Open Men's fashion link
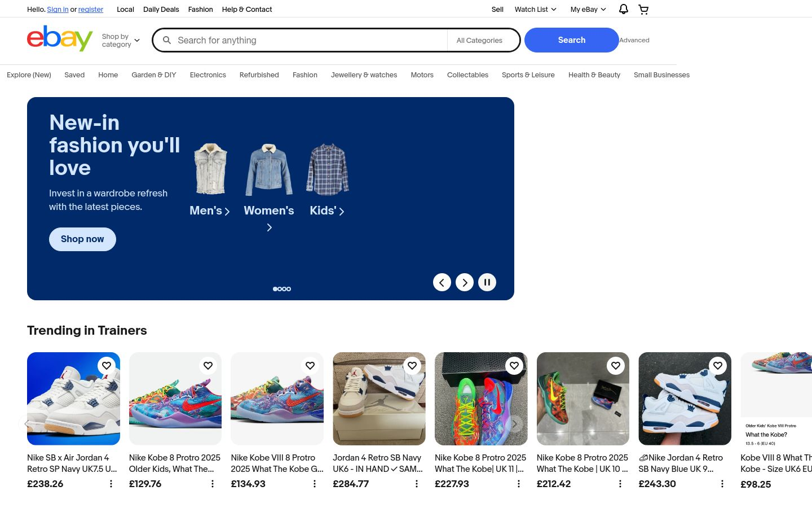This screenshot has width=812, height=508. click(210, 211)
